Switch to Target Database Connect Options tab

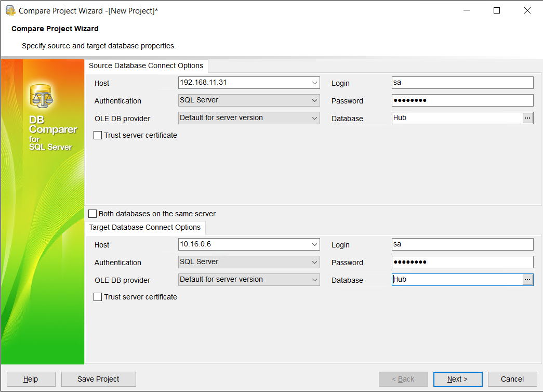144,227
